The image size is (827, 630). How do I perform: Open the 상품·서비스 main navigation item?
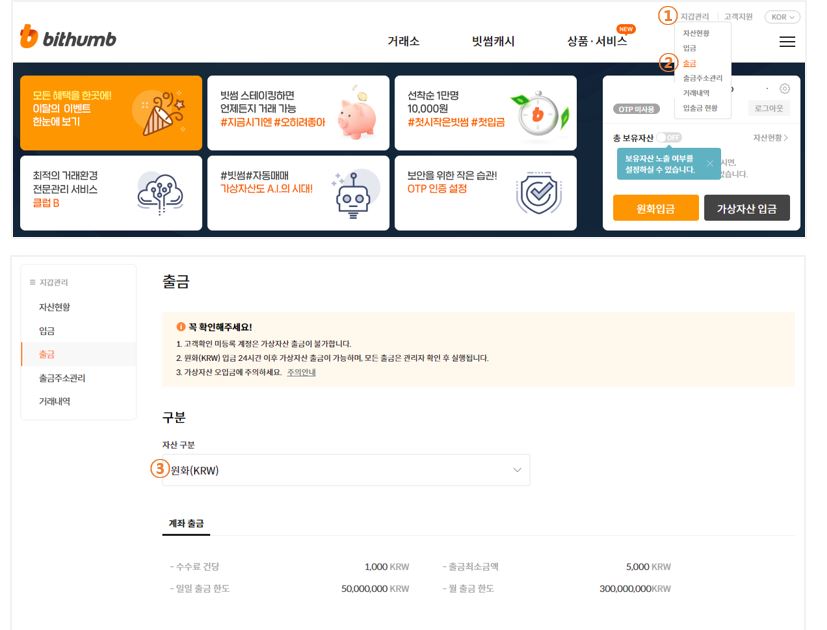tap(597, 41)
